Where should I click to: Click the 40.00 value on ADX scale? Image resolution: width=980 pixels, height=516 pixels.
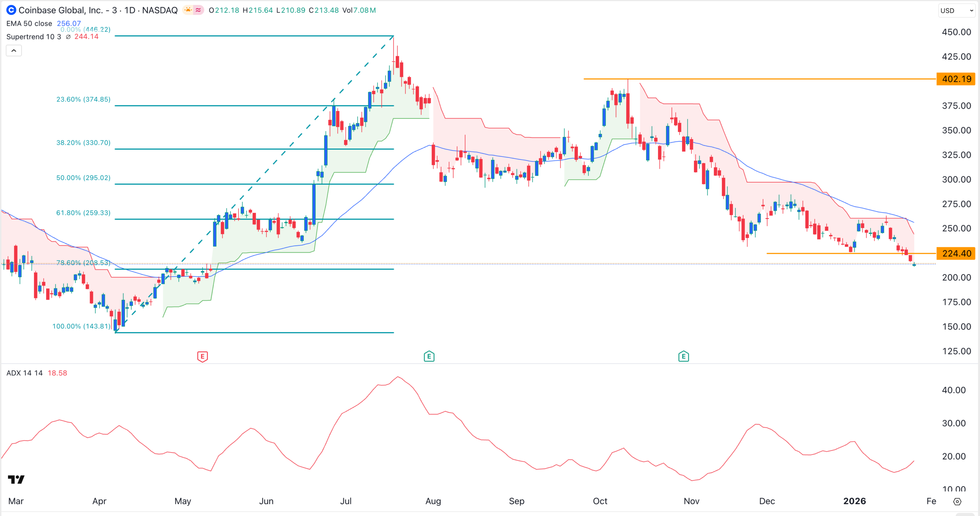pos(954,390)
